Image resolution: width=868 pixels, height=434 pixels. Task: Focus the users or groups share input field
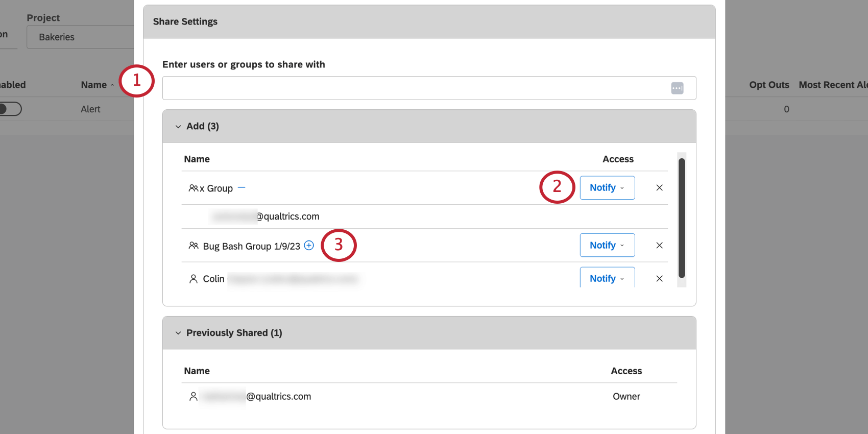(x=414, y=88)
